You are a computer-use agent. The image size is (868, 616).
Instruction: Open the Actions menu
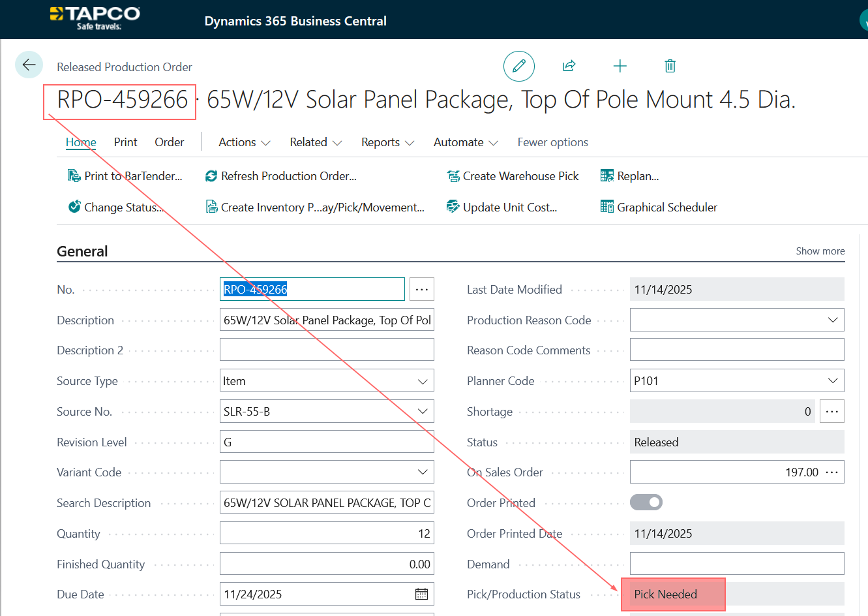pos(245,142)
